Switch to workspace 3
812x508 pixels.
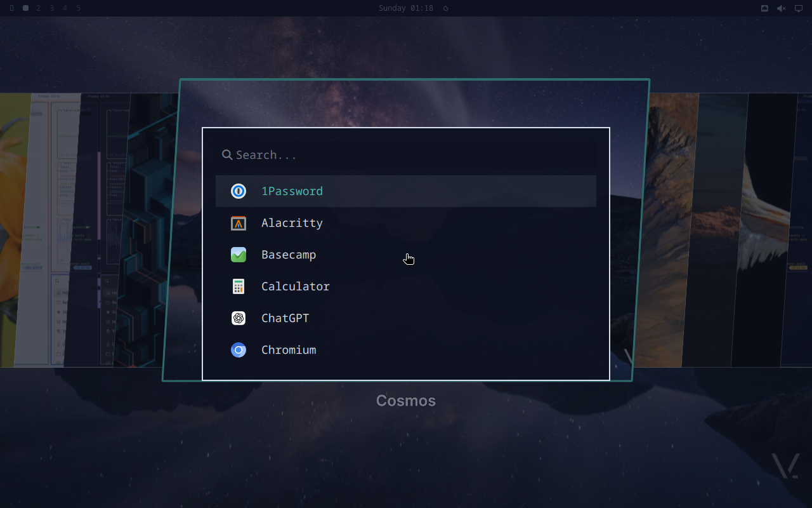[52, 8]
